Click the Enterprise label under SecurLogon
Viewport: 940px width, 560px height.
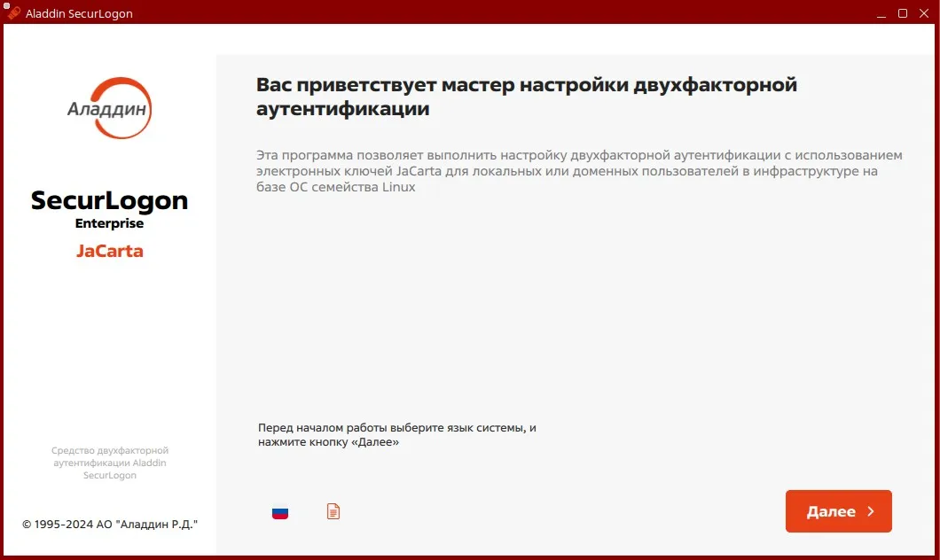tap(109, 223)
